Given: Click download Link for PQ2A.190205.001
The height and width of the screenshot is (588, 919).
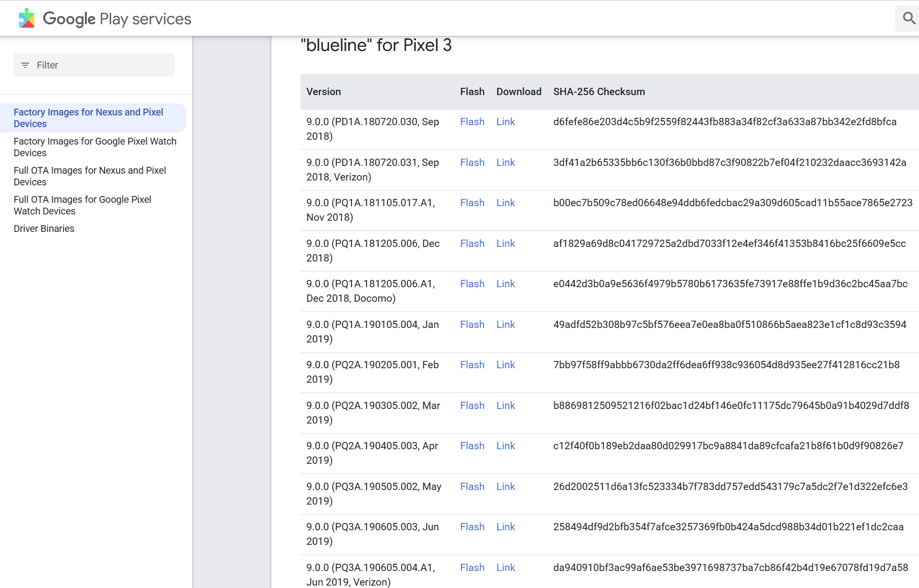Looking at the screenshot, I should coord(506,365).
